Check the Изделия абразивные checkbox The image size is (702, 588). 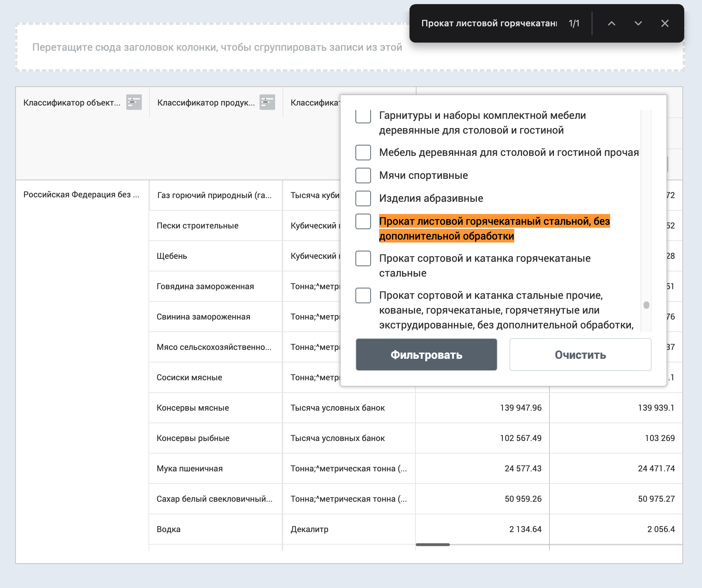pos(363,198)
